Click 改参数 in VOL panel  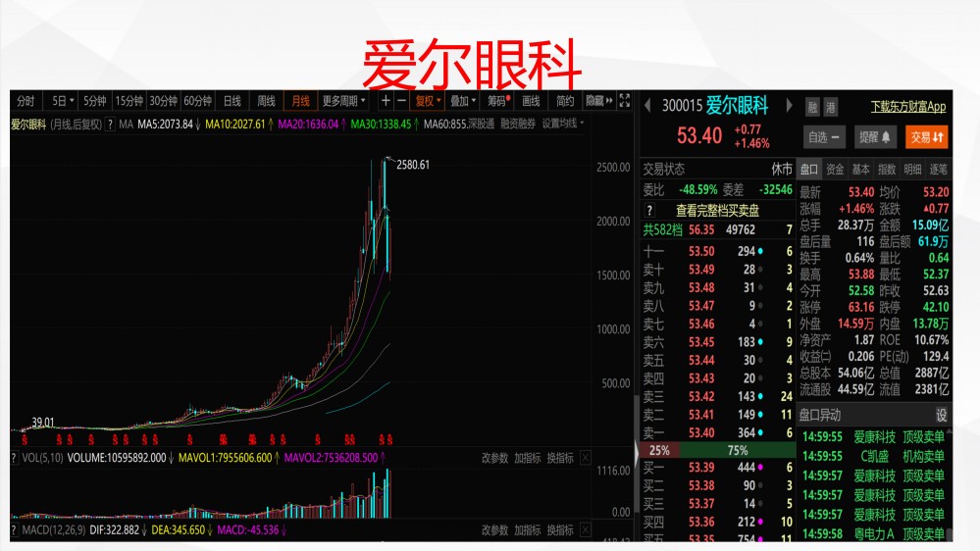pyautogui.click(x=495, y=458)
